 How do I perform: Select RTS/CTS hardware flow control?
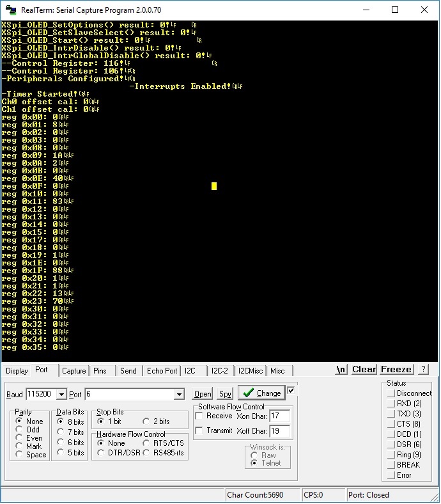pyautogui.click(x=164, y=443)
